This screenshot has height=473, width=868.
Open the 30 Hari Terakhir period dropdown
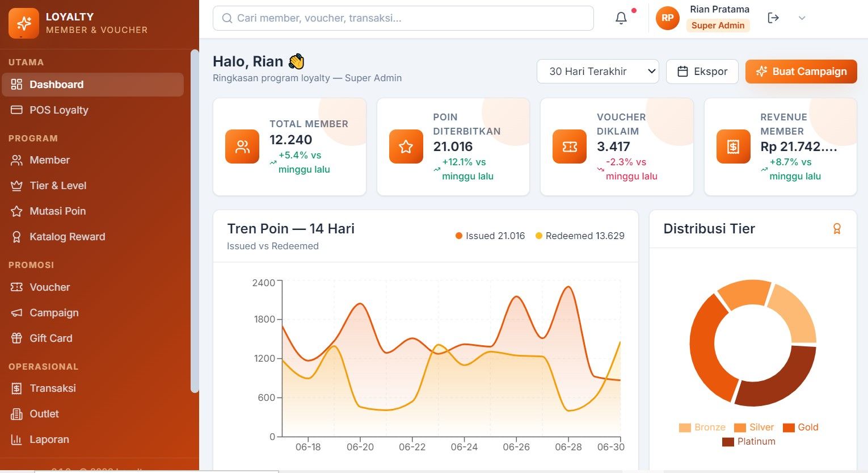tap(598, 72)
